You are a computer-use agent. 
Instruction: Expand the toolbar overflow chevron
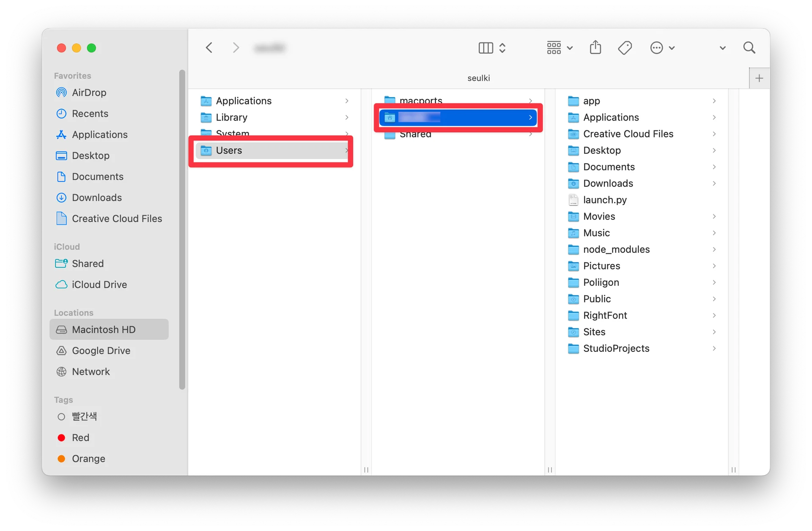[x=722, y=48]
